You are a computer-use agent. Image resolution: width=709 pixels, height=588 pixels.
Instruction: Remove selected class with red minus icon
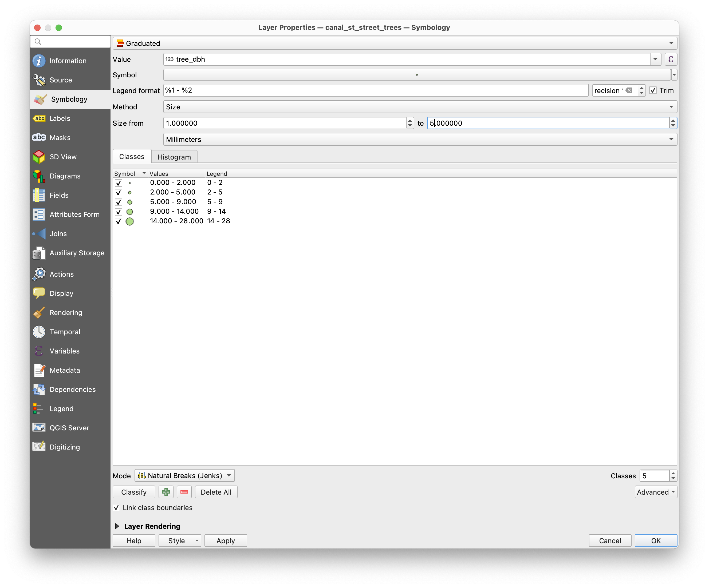click(184, 492)
